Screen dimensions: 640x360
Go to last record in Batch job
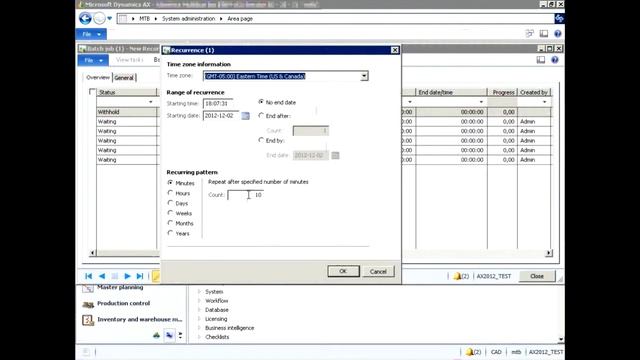point(140,276)
